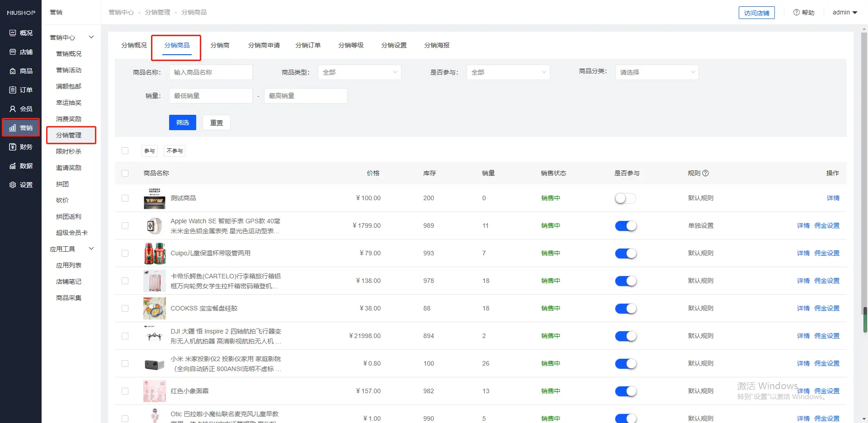This screenshot has height=423, width=868.
Task: Collapse the 营销中心 sidebar section
Action: [x=91, y=37]
